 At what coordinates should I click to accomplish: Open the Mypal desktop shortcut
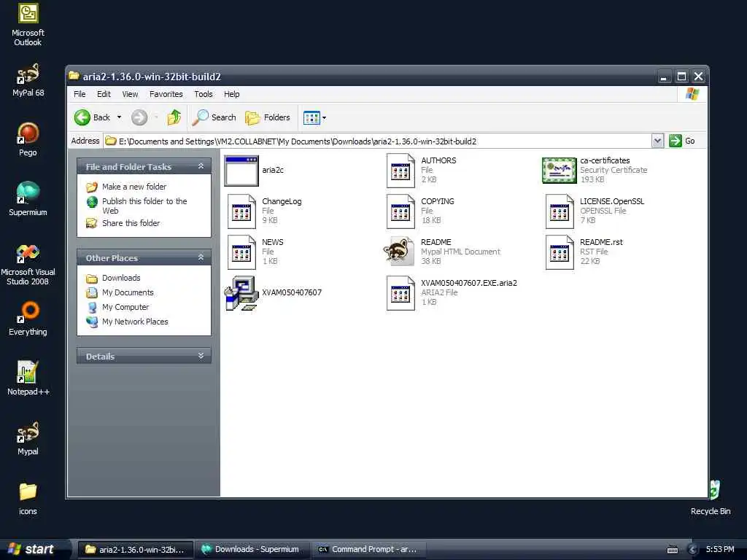point(28,438)
